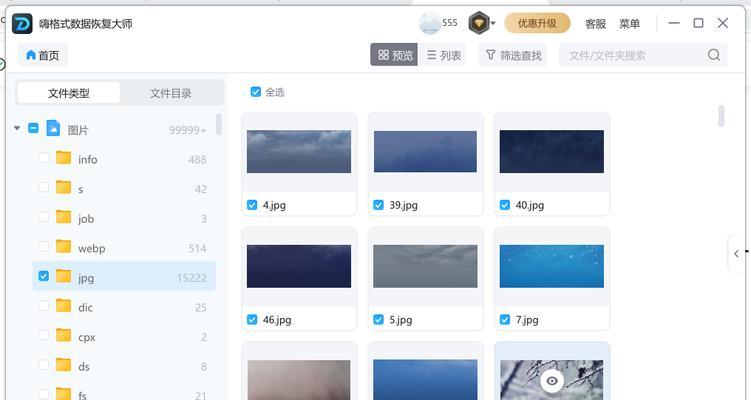Open the 40.jpg dark blue thumbnail

[552, 151]
